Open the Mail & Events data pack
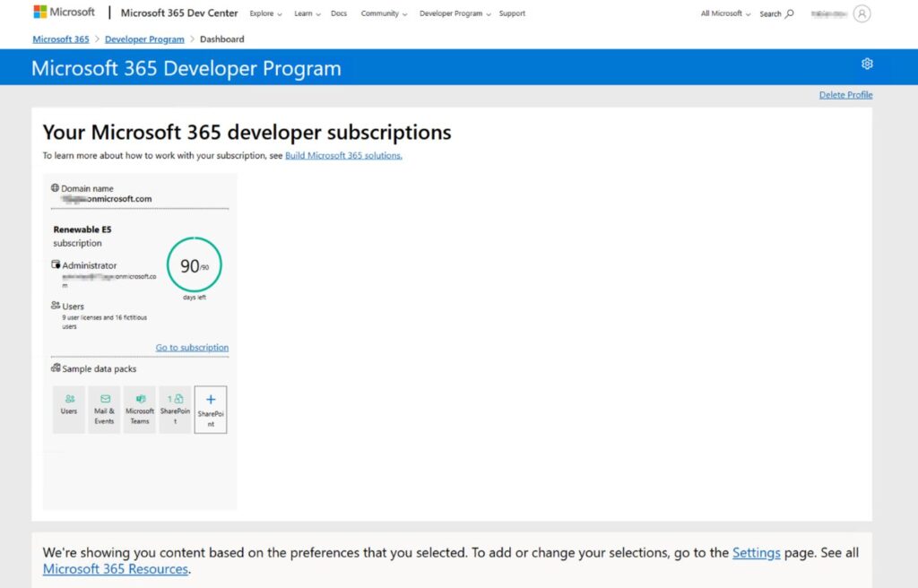Viewport: 918px width, 588px height. coord(104,410)
